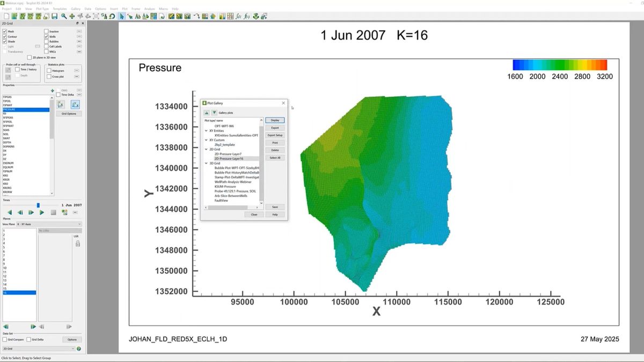The image size is (644, 362).
Task: Click the Display button in Plot Gallery
Action: (275, 119)
